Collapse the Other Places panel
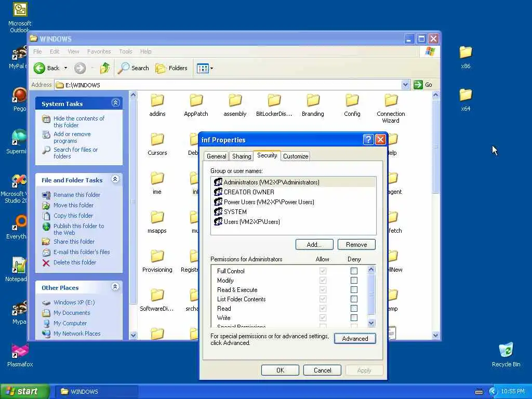 click(x=115, y=287)
